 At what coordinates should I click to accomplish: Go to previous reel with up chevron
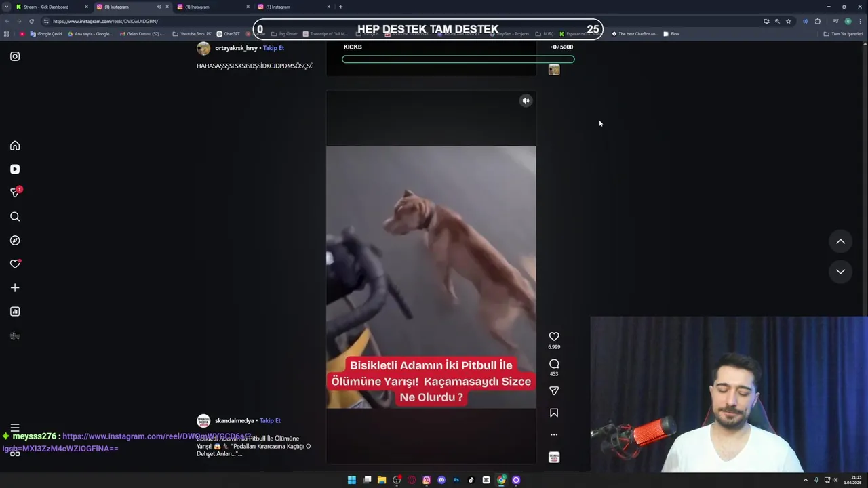tap(840, 241)
